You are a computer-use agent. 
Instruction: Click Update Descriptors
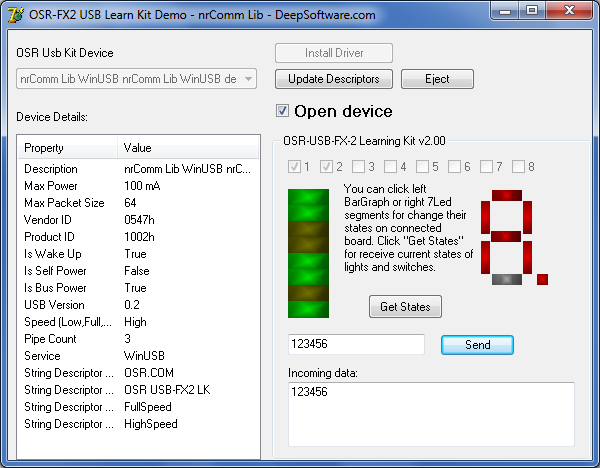click(x=334, y=79)
